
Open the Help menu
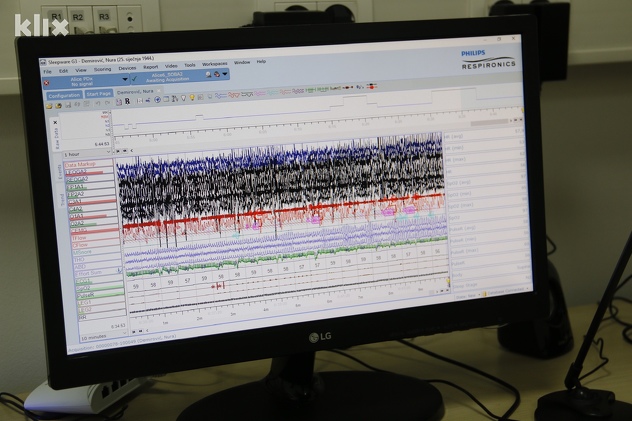(x=261, y=62)
